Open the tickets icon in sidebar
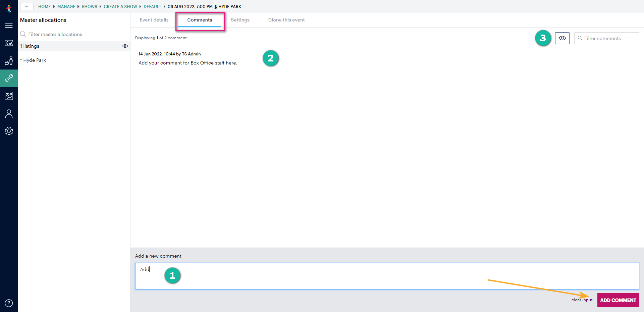The width and height of the screenshot is (644, 312). click(x=9, y=43)
